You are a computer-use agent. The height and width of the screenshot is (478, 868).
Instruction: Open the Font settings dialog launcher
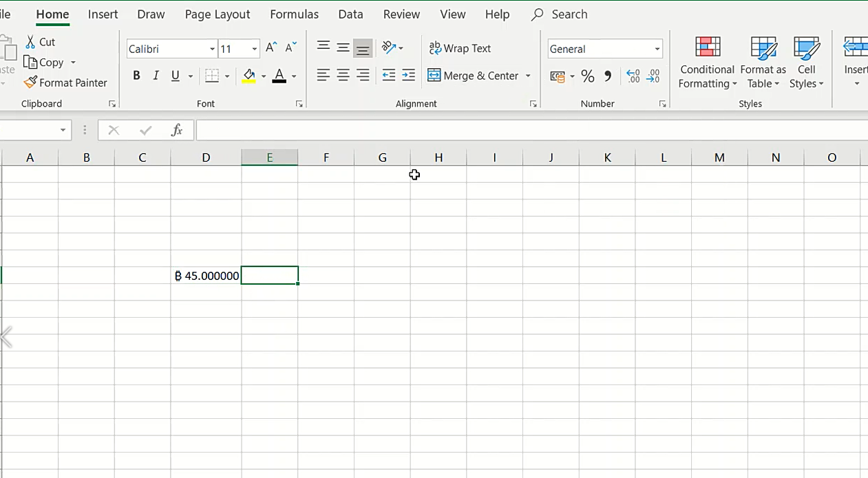(x=299, y=104)
